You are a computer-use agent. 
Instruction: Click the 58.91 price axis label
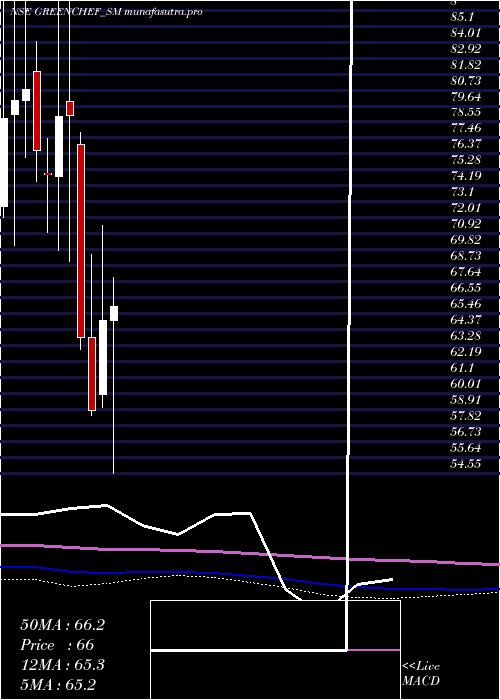(466, 400)
